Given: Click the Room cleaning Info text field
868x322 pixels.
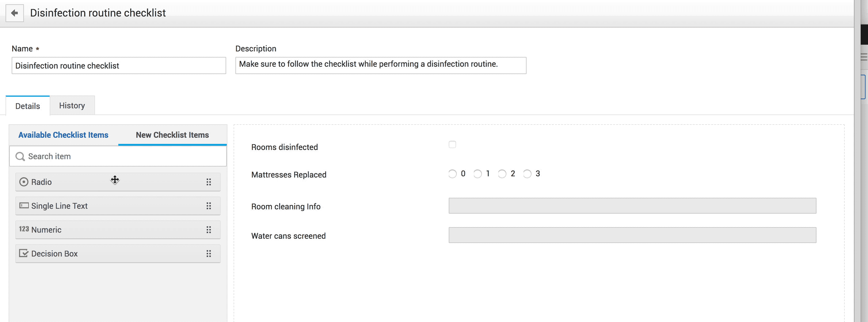Looking at the screenshot, I should click(x=632, y=206).
